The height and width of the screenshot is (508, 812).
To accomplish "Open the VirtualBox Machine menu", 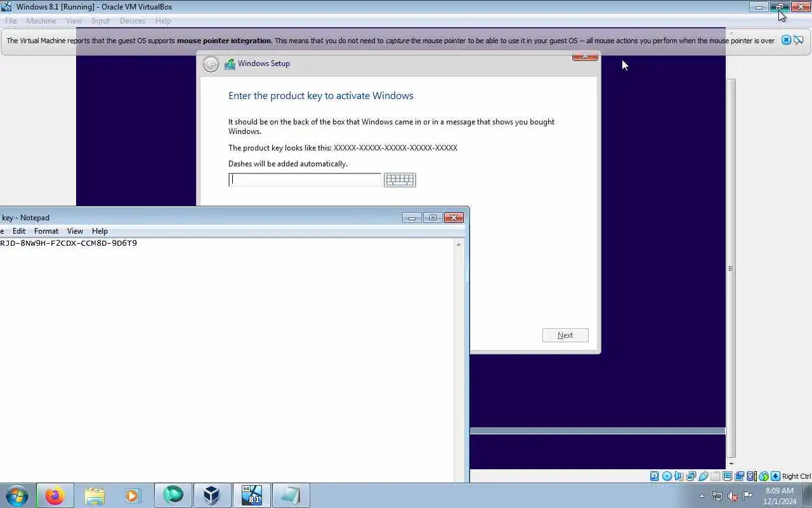I will point(41,21).
